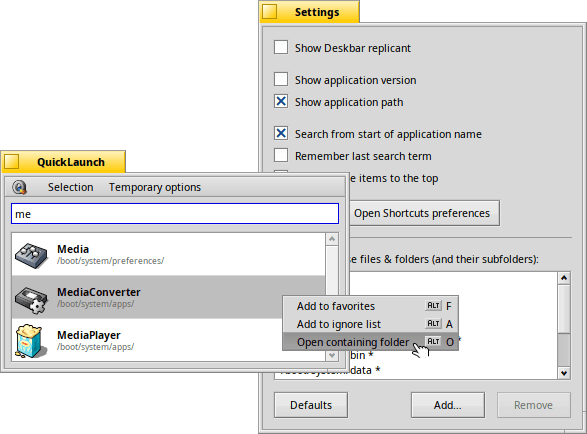Open the Temporary options menu
587x434 pixels.
pyautogui.click(x=155, y=187)
